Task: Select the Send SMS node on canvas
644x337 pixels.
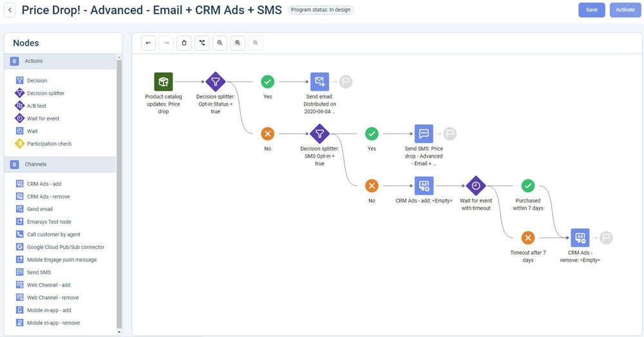Action: (x=424, y=134)
